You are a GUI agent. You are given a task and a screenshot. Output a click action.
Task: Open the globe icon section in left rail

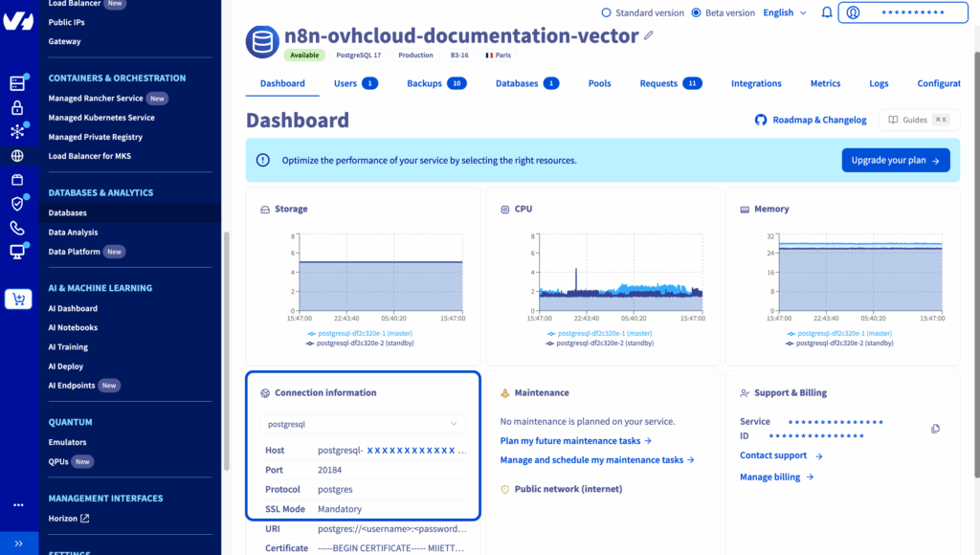17,156
